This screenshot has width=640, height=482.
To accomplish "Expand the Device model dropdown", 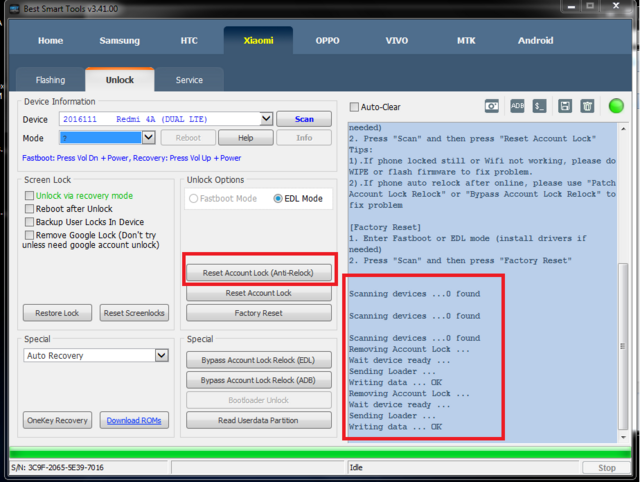I will pyautogui.click(x=266, y=119).
